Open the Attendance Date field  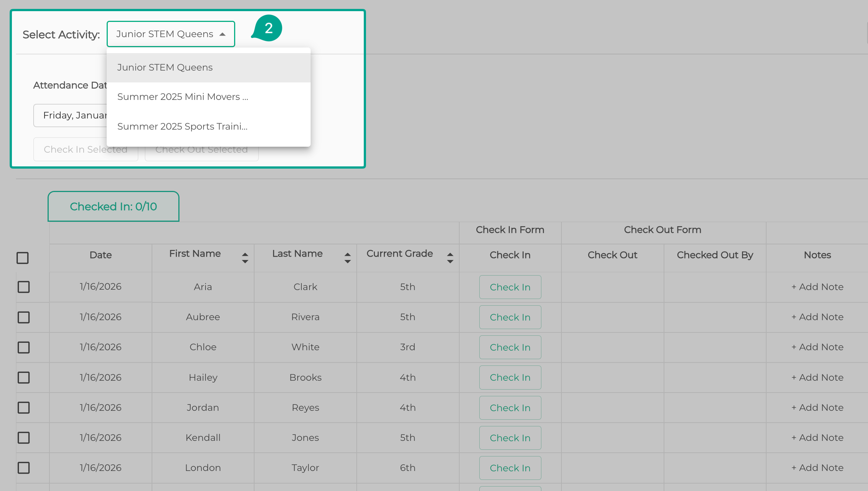(71, 116)
